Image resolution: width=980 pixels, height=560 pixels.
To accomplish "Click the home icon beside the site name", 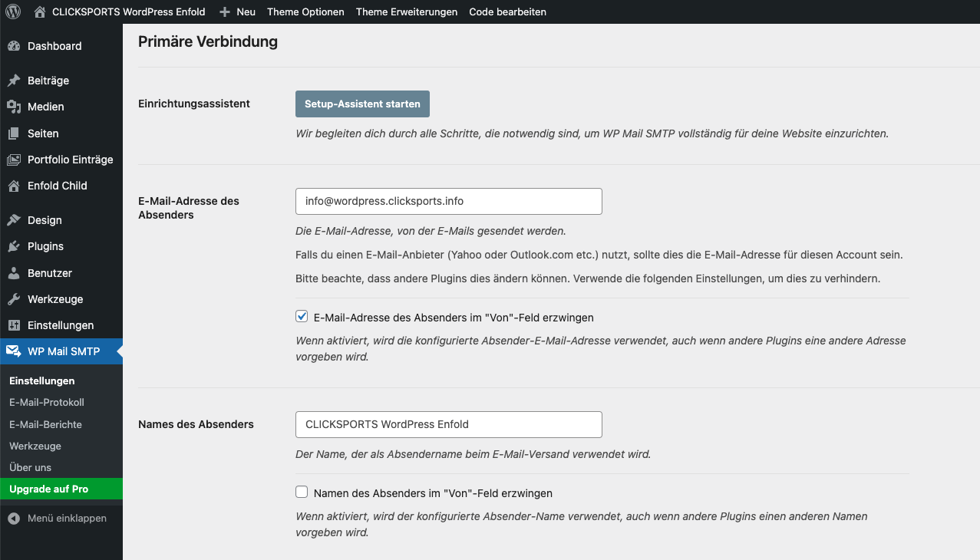I will pyautogui.click(x=40, y=12).
